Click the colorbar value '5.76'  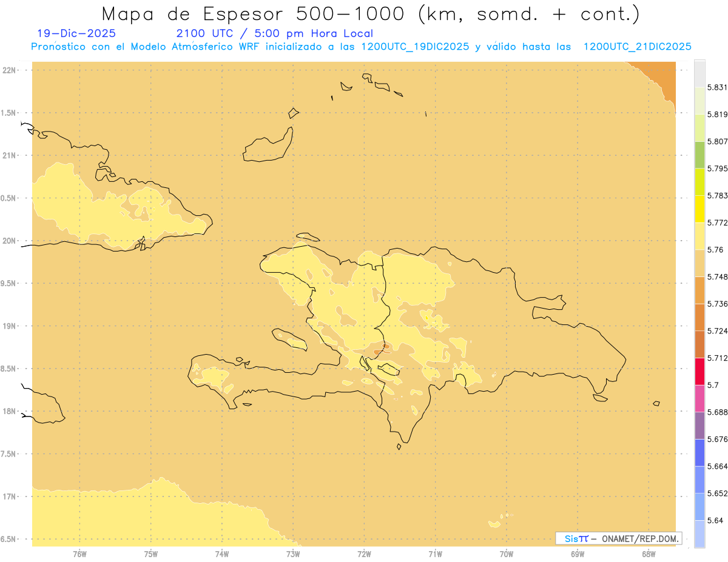coord(715,250)
